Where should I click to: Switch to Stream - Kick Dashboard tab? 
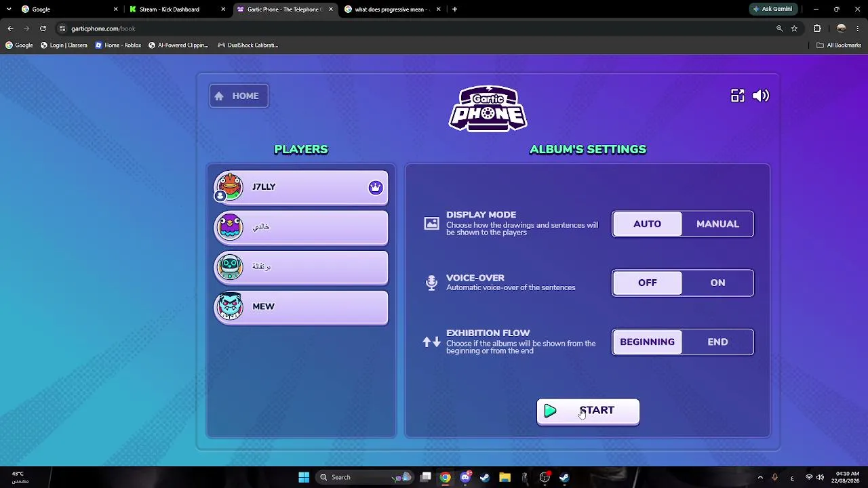pos(178,9)
